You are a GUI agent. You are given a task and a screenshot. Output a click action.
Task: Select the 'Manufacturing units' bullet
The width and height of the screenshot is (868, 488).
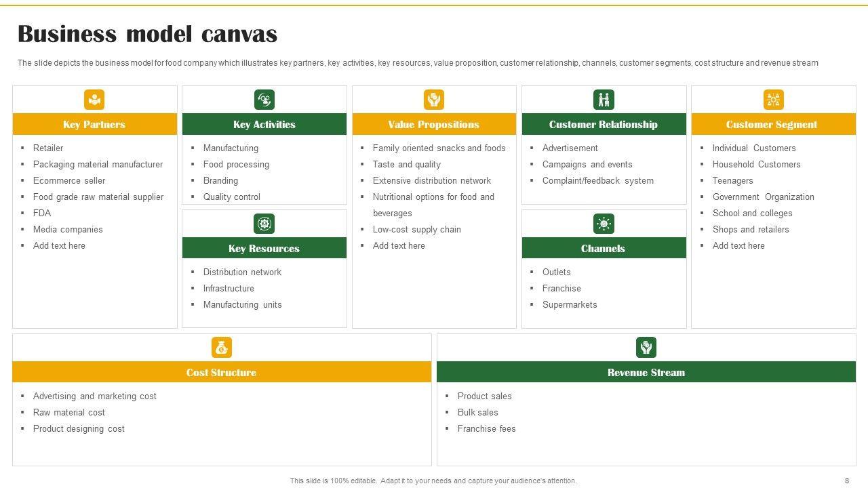click(x=242, y=304)
